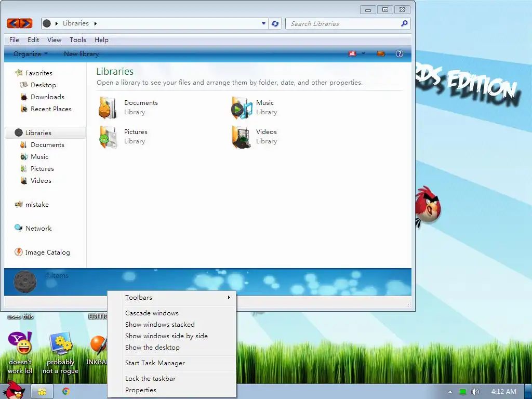Image resolution: width=532 pixels, height=399 pixels.
Task: Open the Videos library icon
Action: pos(241,137)
